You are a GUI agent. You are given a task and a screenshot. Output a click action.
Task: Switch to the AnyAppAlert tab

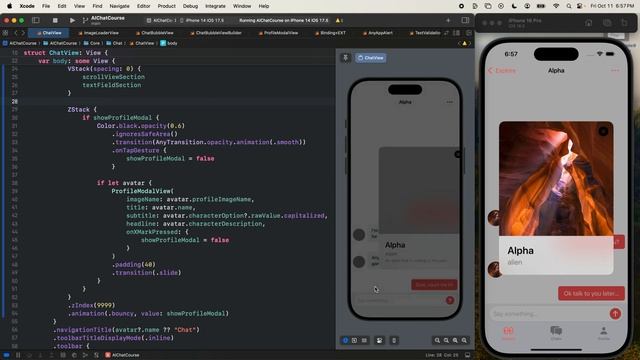coord(378,33)
